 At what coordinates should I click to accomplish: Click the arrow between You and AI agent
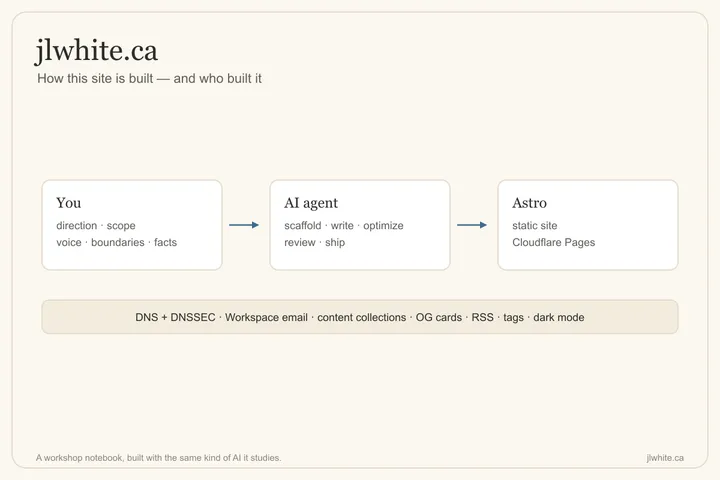point(244,225)
